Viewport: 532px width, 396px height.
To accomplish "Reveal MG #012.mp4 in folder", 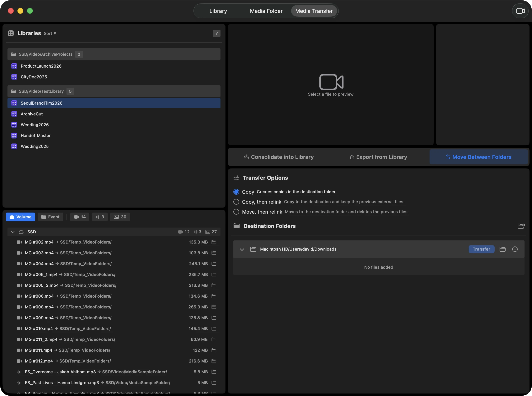I will click(x=214, y=361).
